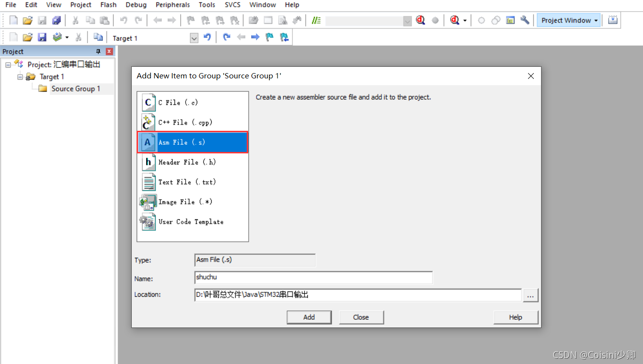Click the Name field containing 'shuchu'
Image resolution: width=643 pixels, height=364 pixels.
tap(313, 277)
